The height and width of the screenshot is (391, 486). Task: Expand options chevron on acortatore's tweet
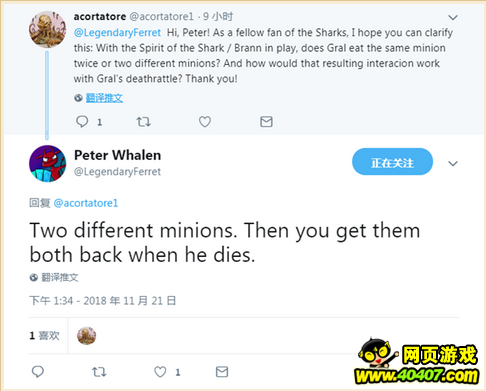[x=453, y=17]
